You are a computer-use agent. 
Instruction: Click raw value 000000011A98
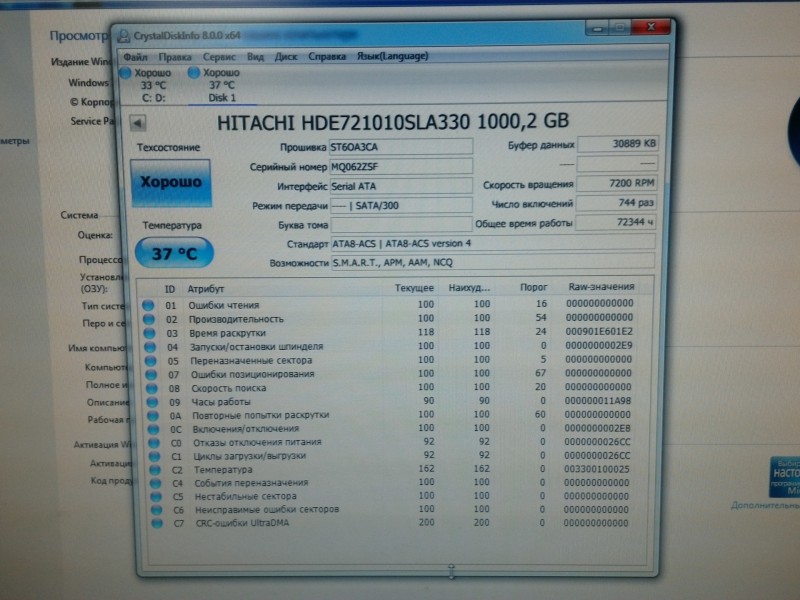[x=598, y=401]
